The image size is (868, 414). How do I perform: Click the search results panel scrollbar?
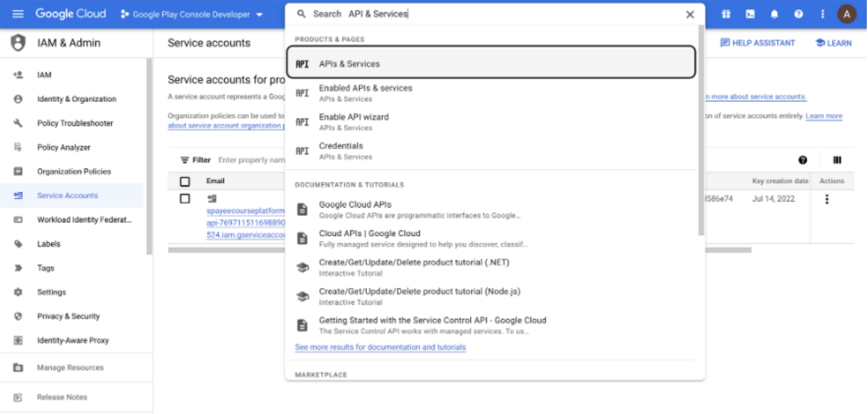point(701,129)
